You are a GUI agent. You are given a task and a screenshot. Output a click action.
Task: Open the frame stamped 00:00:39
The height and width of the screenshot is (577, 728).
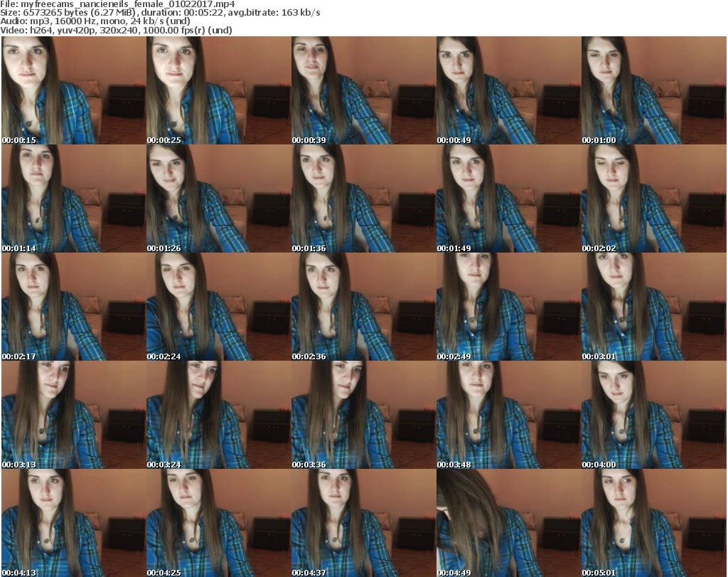tap(363, 90)
